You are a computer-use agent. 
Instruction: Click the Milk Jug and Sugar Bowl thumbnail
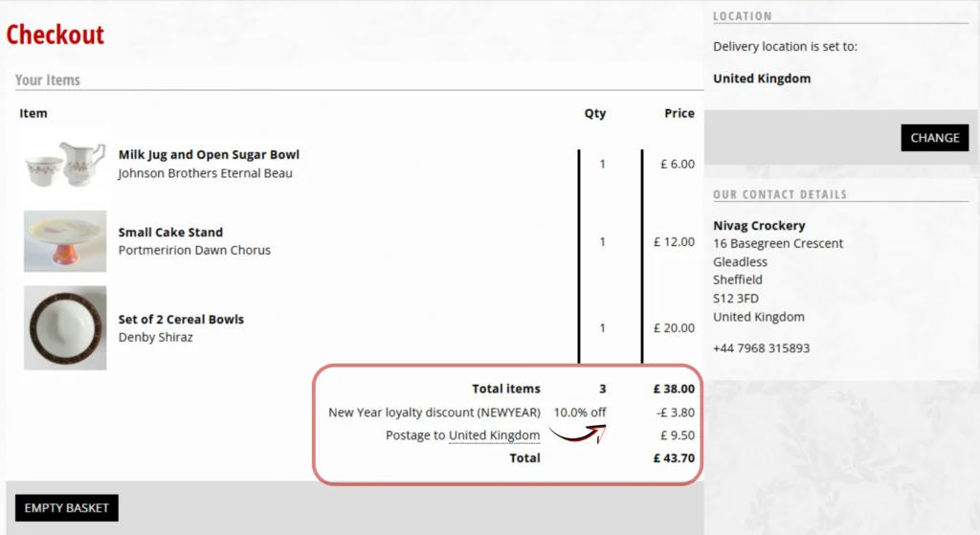tap(65, 164)
